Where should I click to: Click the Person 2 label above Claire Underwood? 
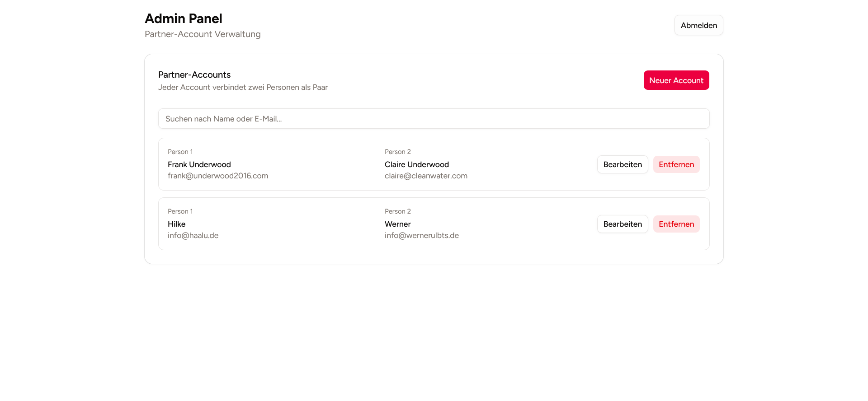(x=397, y=152)
